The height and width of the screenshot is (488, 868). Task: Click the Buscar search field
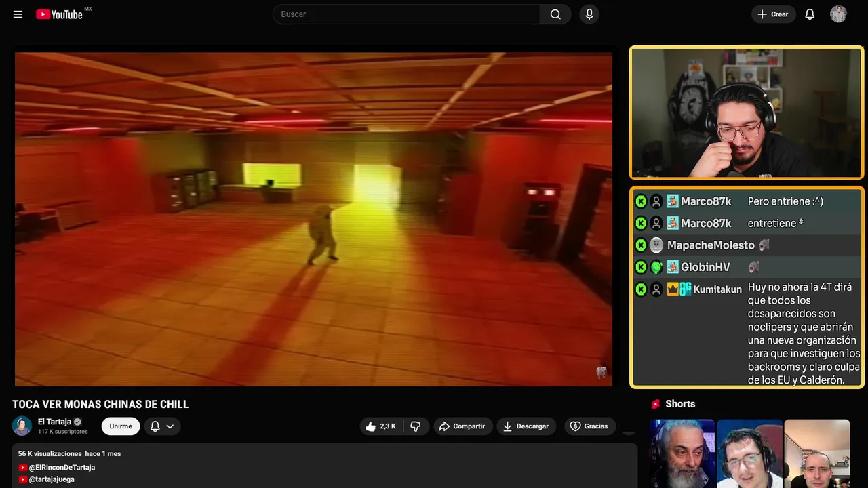click(406, 14)
